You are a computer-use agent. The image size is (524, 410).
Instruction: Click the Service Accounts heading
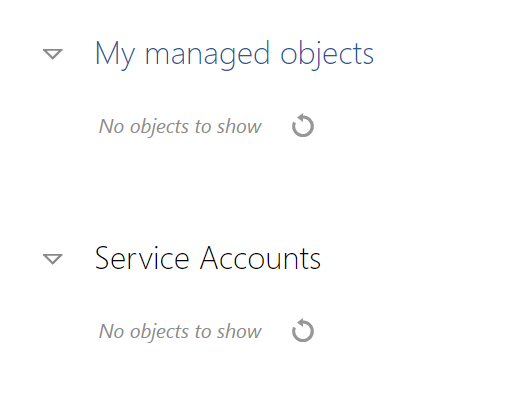point(208,258)
